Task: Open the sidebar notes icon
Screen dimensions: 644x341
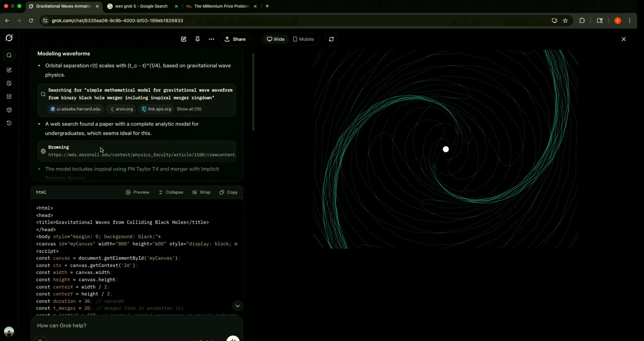Action: (x=9, y=83)
